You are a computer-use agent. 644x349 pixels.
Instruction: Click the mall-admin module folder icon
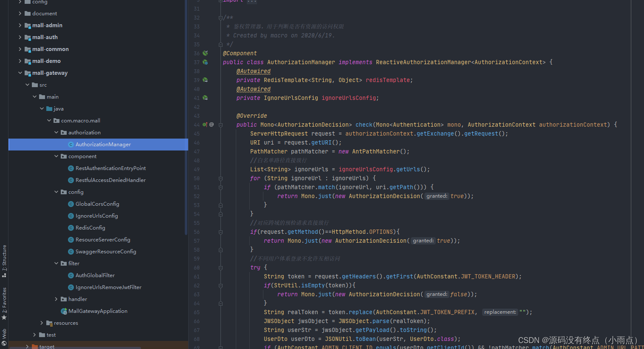(28, 26)
